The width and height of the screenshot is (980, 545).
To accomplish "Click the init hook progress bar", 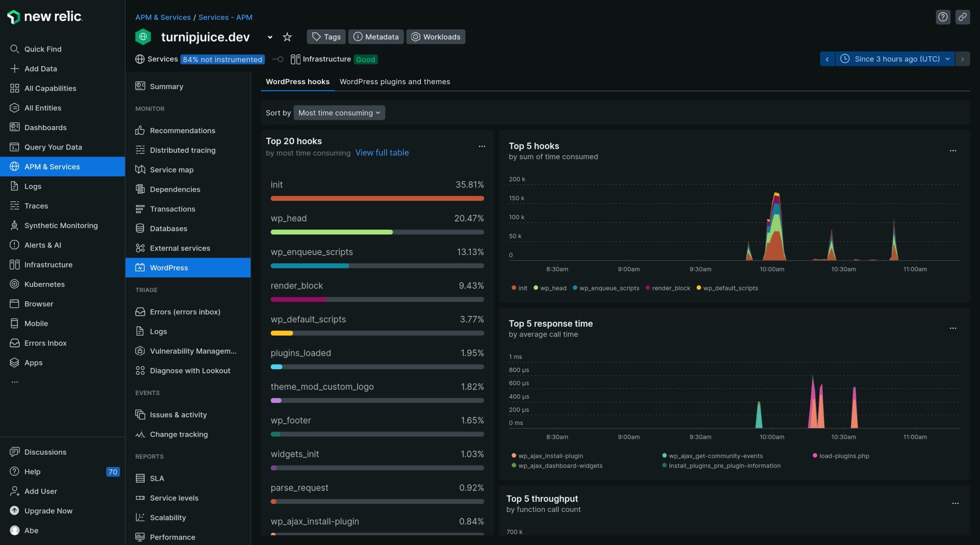I will click(x=377, y=197).
